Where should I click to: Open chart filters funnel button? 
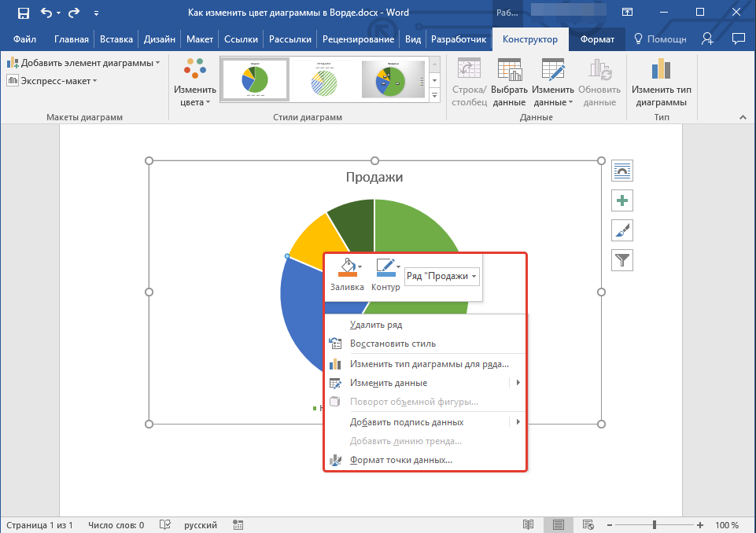pos(622,261)
